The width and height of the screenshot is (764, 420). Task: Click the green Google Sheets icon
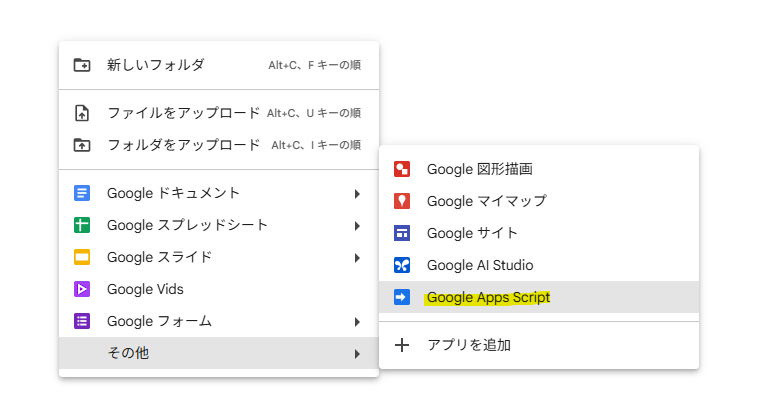(82, 225)
